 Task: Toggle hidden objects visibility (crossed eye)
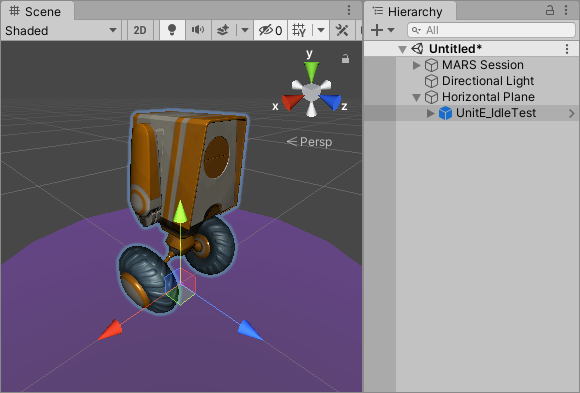tap(270, 30)
